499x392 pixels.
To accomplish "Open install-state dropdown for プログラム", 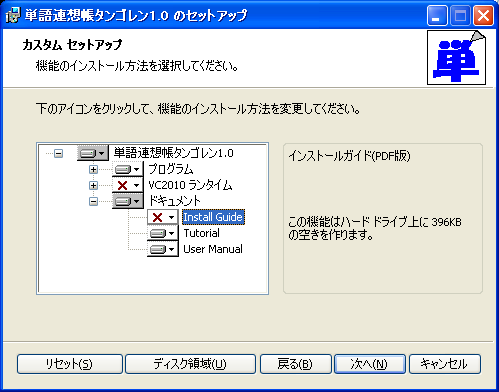I will pyautogui.click(x=128, y=169).
